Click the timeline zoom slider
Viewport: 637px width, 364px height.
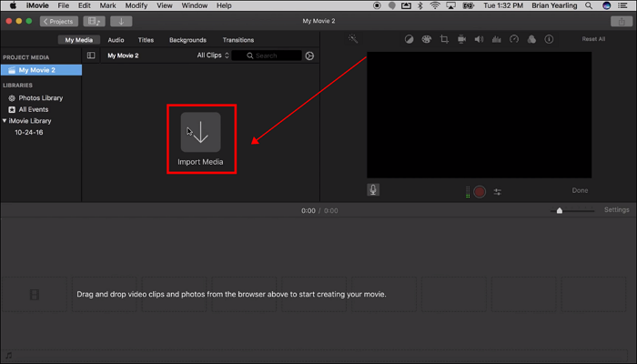(560, 210)
